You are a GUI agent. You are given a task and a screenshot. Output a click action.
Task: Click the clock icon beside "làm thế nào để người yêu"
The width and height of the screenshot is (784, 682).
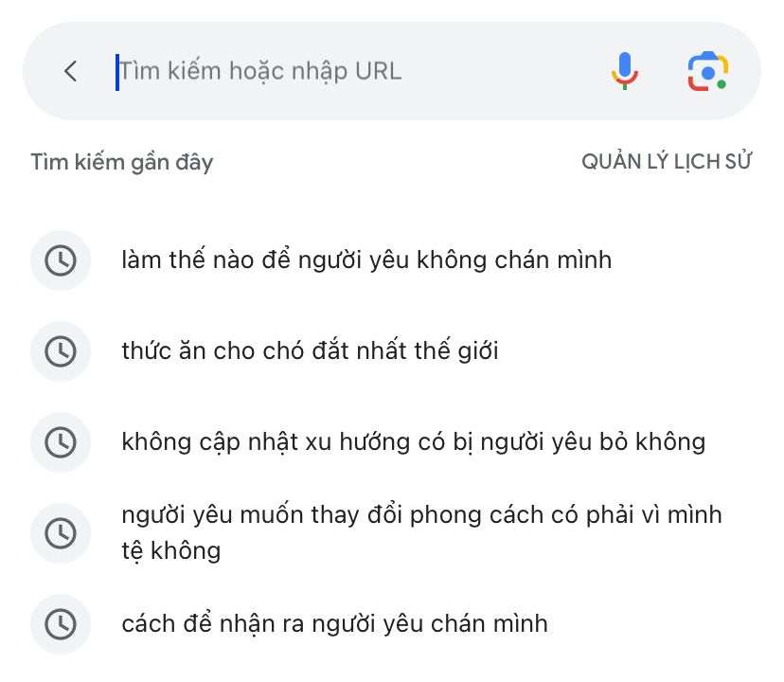tap(61, 260)
